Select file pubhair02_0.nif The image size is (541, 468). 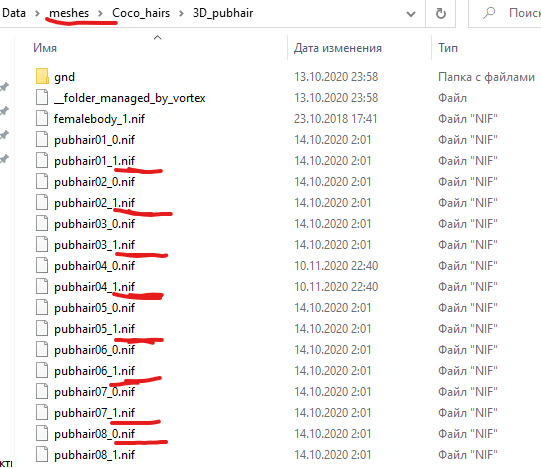coord(94,182)
